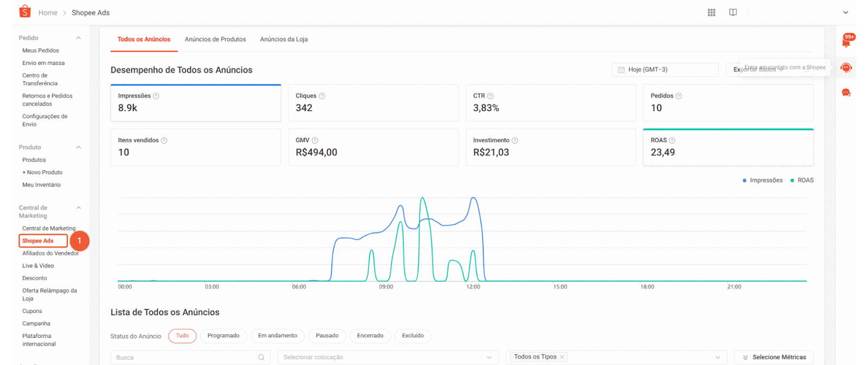Toggle Impressões legend series
This screenshot has width=868, height=365.
coord(762,181)
